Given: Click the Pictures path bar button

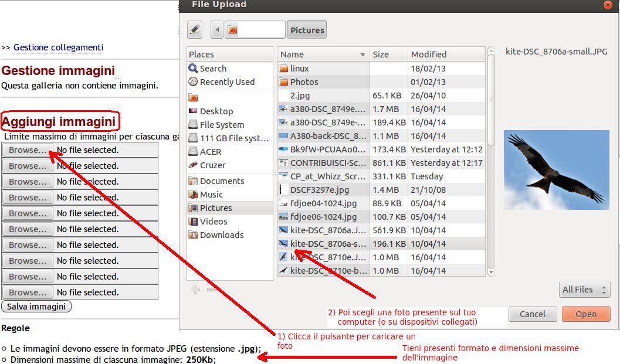Looking at the screenshot, I should click(307, 30).
